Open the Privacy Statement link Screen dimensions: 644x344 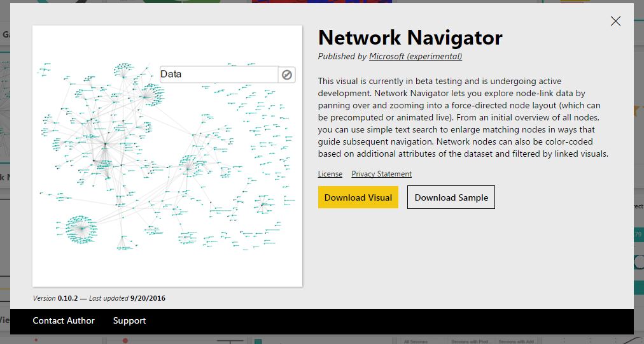(x=382, y=174)
